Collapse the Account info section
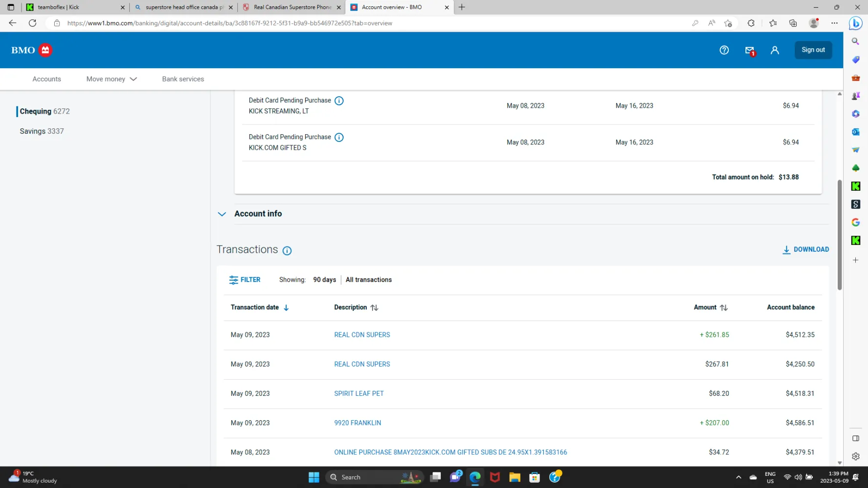Image resolution: width=868 pixels, height=488 pixels. click(x=222, y=214)
